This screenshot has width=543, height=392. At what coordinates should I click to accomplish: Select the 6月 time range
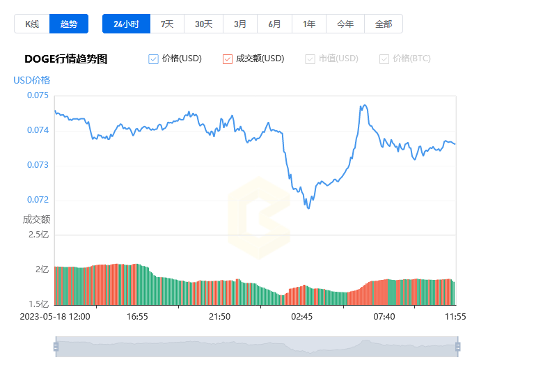(x=274, y=24)
